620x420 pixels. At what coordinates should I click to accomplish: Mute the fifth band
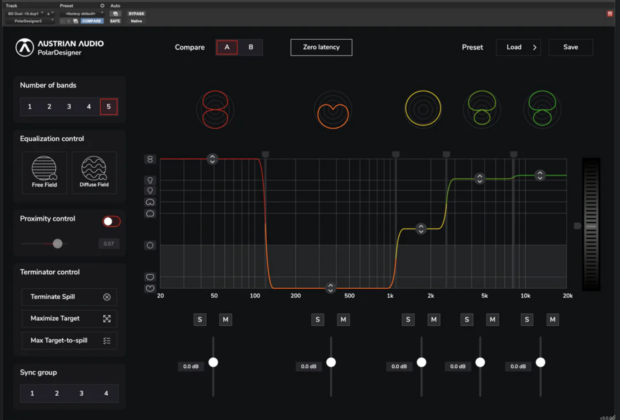pos(552,320)
